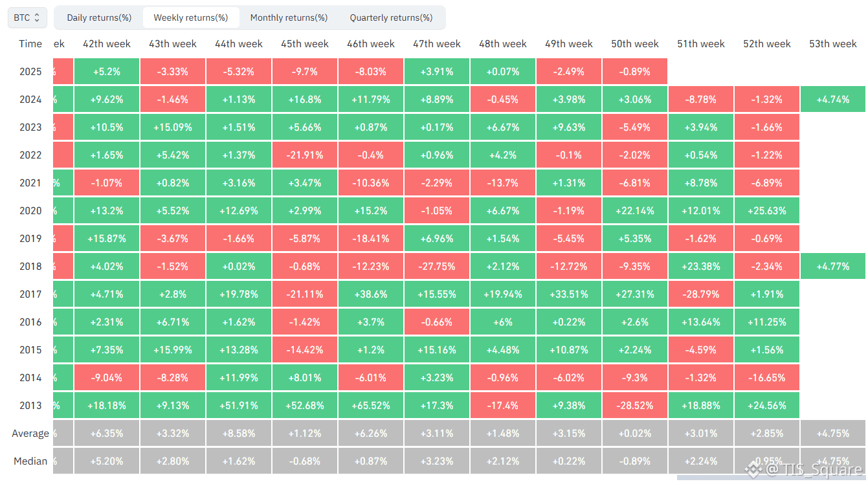Screen dimensions: 868x486
Task: Select the 2013 year row label
Action: coord(30,405)
